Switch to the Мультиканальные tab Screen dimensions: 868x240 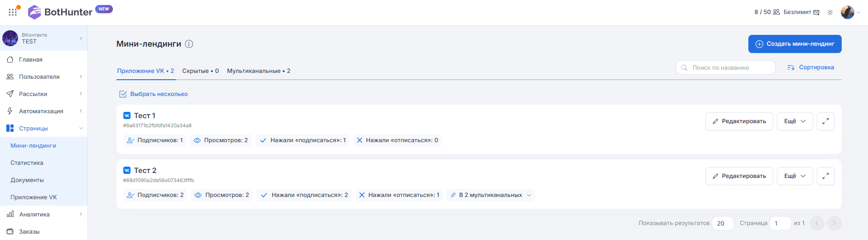point(258,71)
